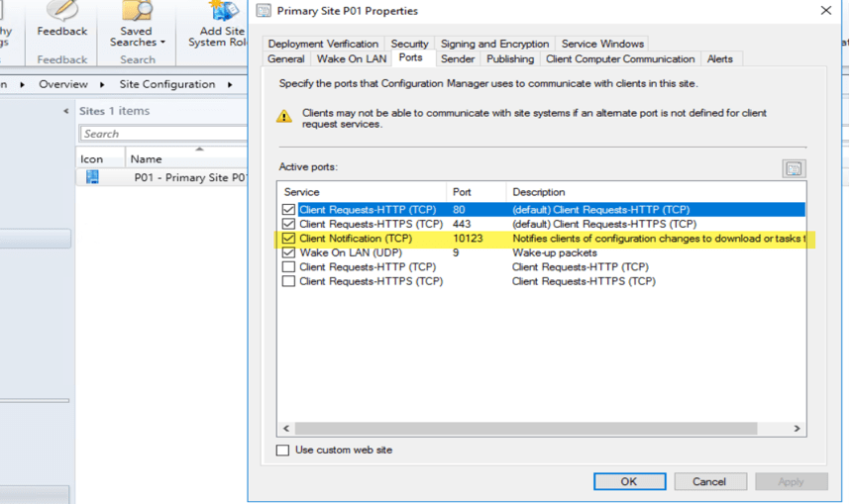Click the left arrow of ports list scrollbar
This screenshot has width=853, height=504.
[286, 429]
